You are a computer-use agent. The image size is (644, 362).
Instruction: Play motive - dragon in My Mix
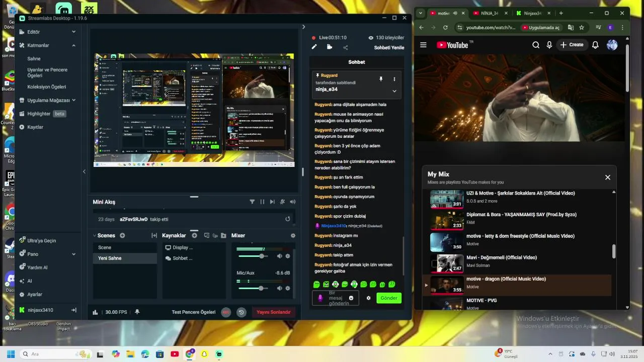pos(518,285)
